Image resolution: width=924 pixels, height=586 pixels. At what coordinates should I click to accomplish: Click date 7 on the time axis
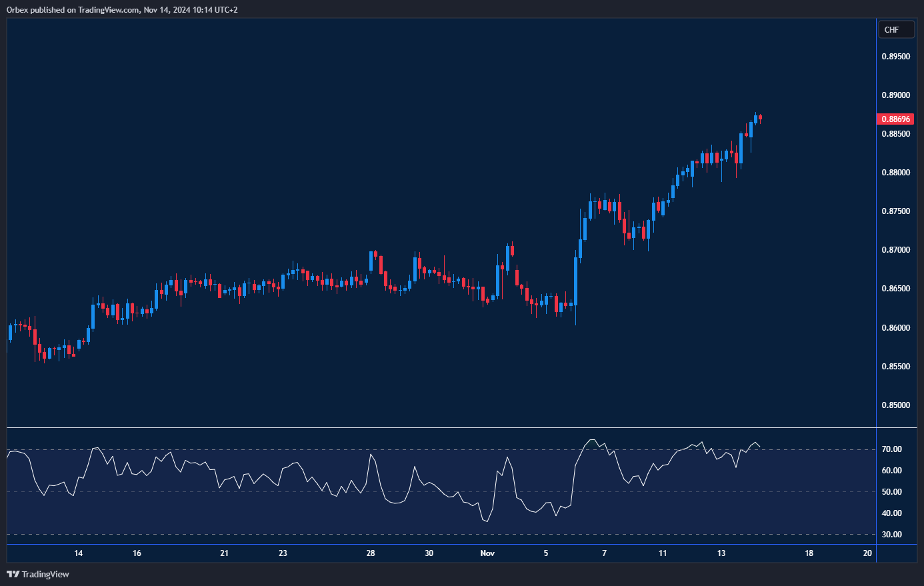(x=604, y=553)
